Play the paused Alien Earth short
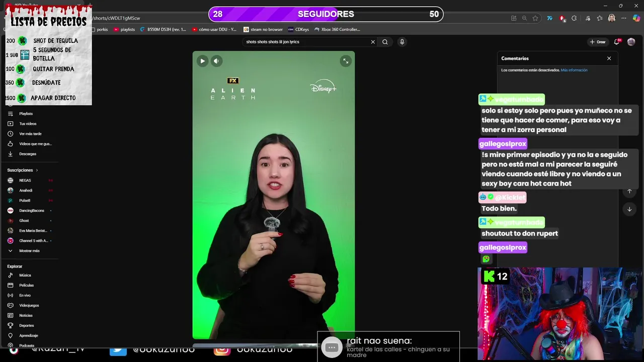 [202, 61]
